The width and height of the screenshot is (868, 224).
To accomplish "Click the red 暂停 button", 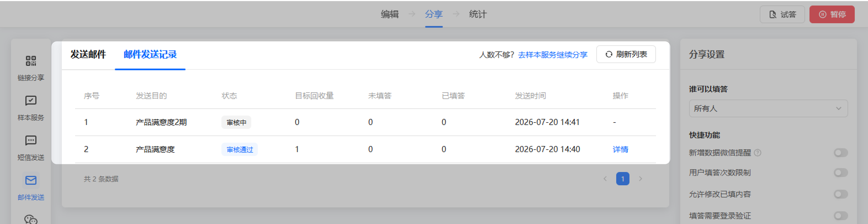I will pos(832,14).
